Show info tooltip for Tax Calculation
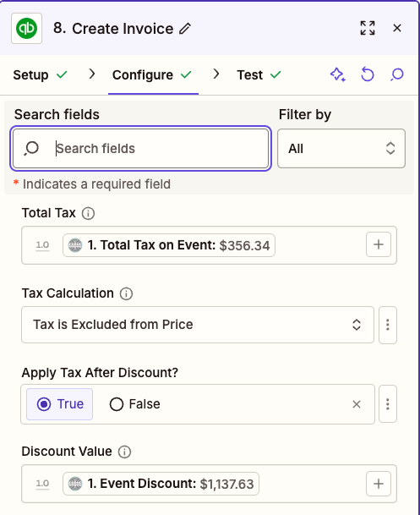 tap(126, 293)
